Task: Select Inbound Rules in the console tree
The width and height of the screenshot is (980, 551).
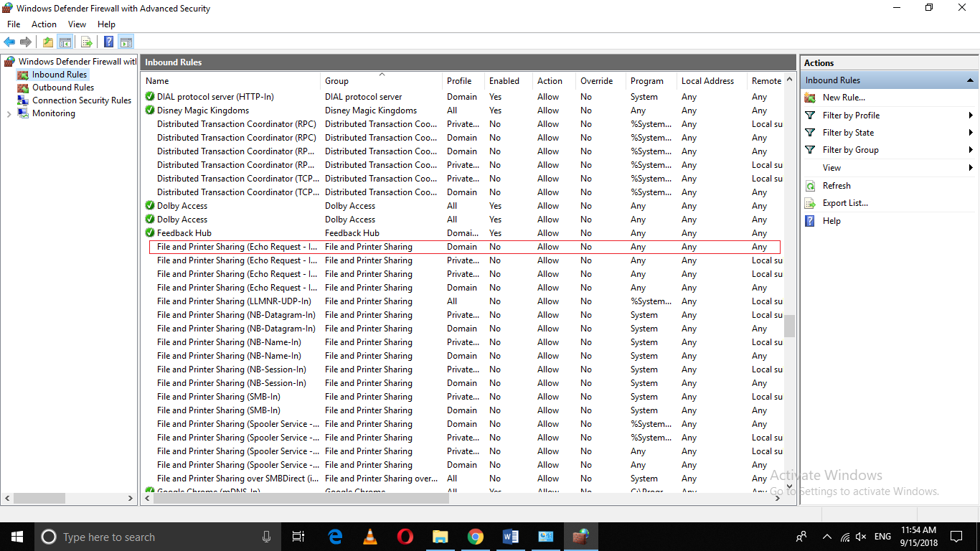Action: pos(60,74)
